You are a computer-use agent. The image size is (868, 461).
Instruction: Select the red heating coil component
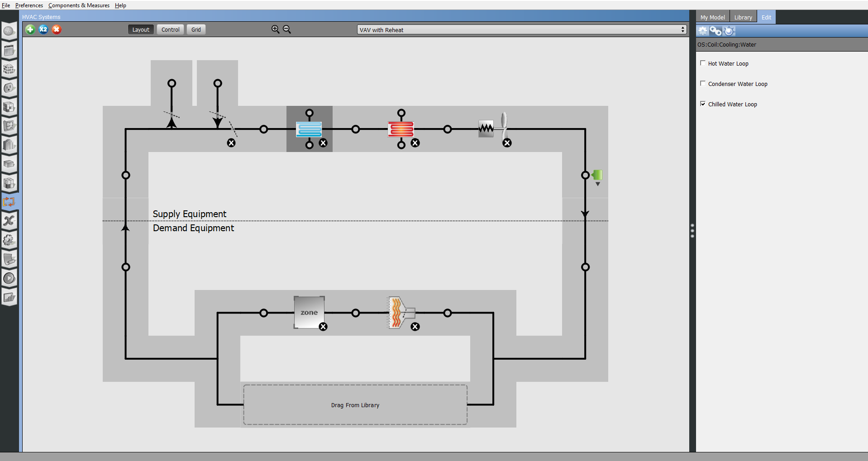tap(401, 129)
